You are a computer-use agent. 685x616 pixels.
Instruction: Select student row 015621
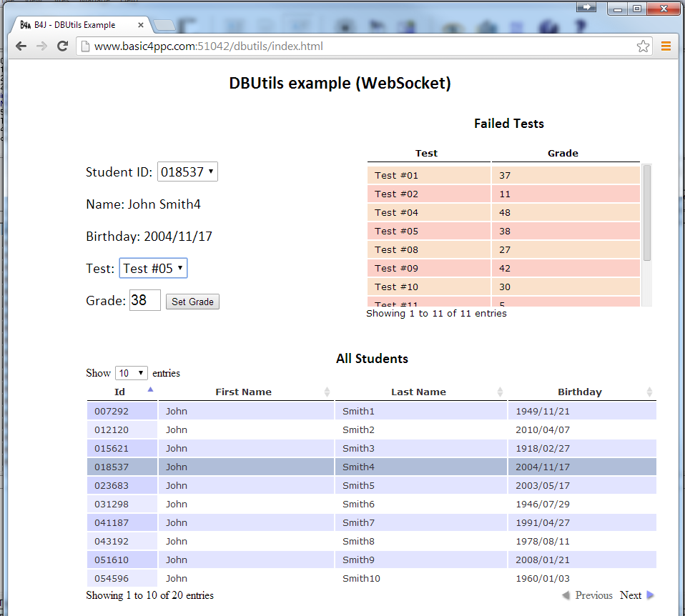371,448
